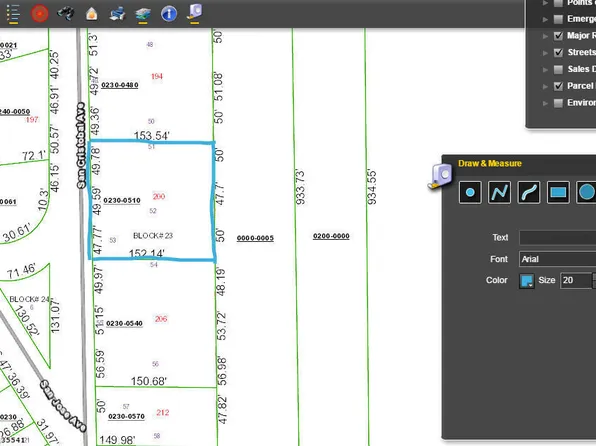Click the 934.55' dimension label
Image resolution: width=596 pixels, height=446 pixels.
[x=372, y=187]
